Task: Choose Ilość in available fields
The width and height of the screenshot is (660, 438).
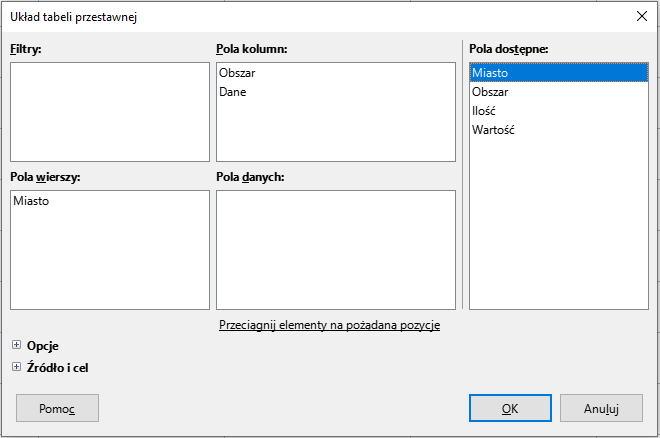Action: point(485,111)
